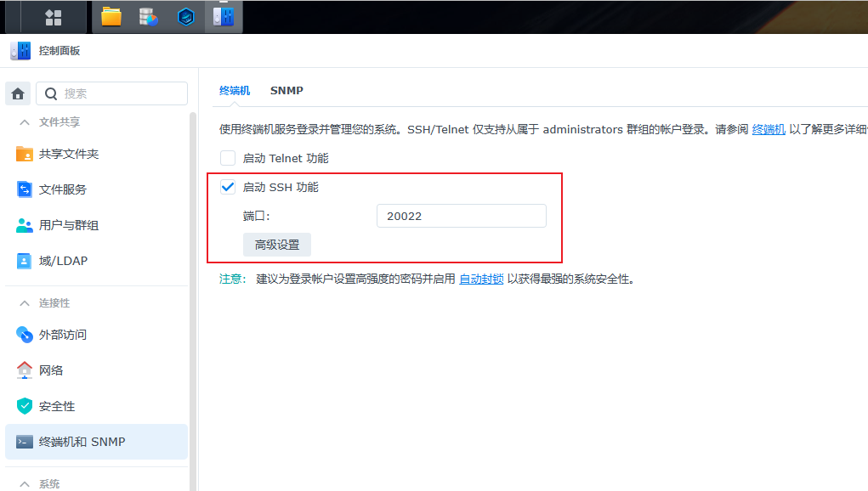Click the SSH 端口 input field
This screenshot has width=868, height=491.
461,216
